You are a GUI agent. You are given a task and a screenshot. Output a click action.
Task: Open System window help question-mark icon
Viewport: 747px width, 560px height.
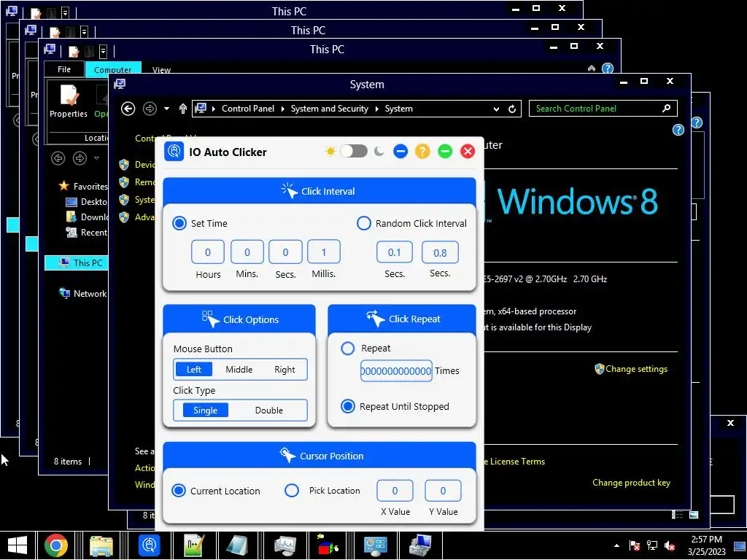tap(678, 130)
